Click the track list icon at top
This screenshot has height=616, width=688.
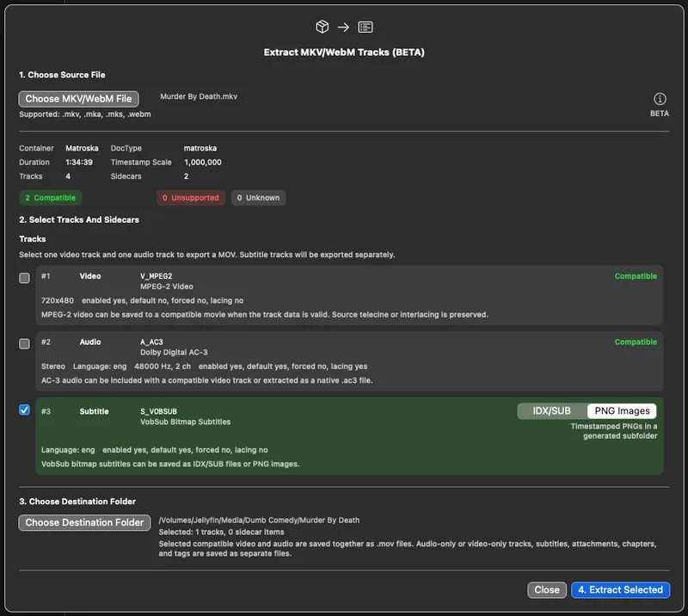(x=365, y=28)
